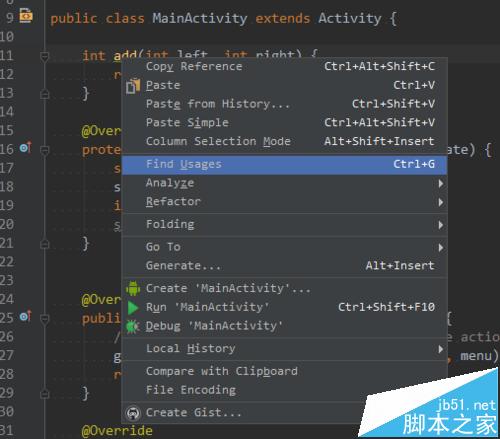Screen dimensions: 500x439
Task: Click the 'public' keyword on line 9
Action: point(74,19)
